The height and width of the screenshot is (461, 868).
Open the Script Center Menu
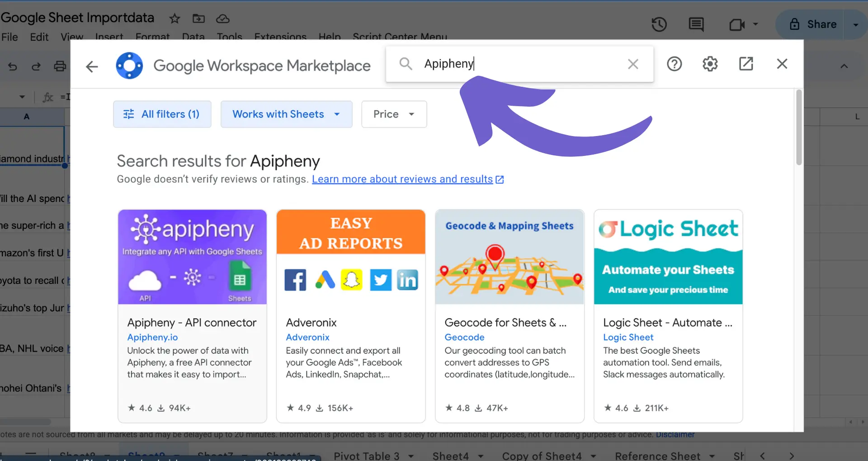pyautogui.click(x=400, y=37)
